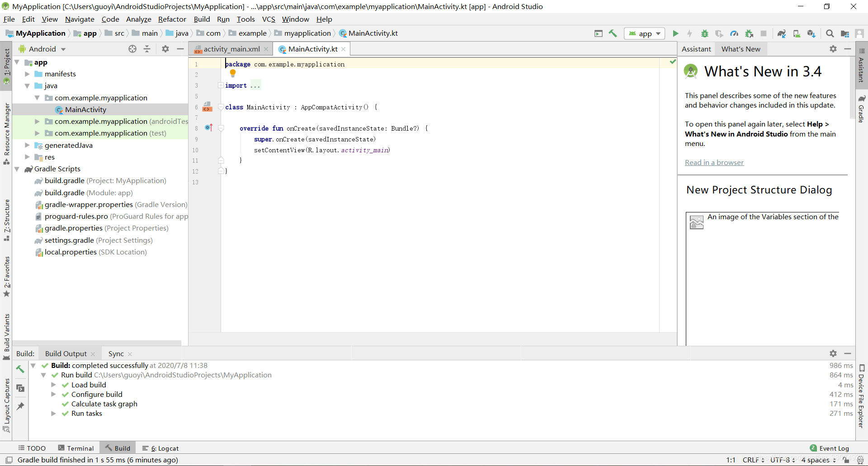Screen dimensions: 868x466
Task: Open the Project Structure folder icon
Action: [844, 33]
